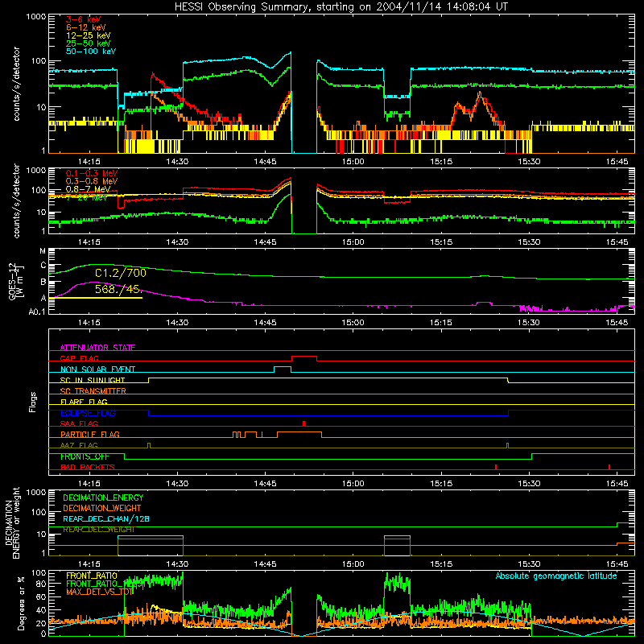
Task: Click the BAD_PACKETS spike near 15:44
Action: pos(609,467)
